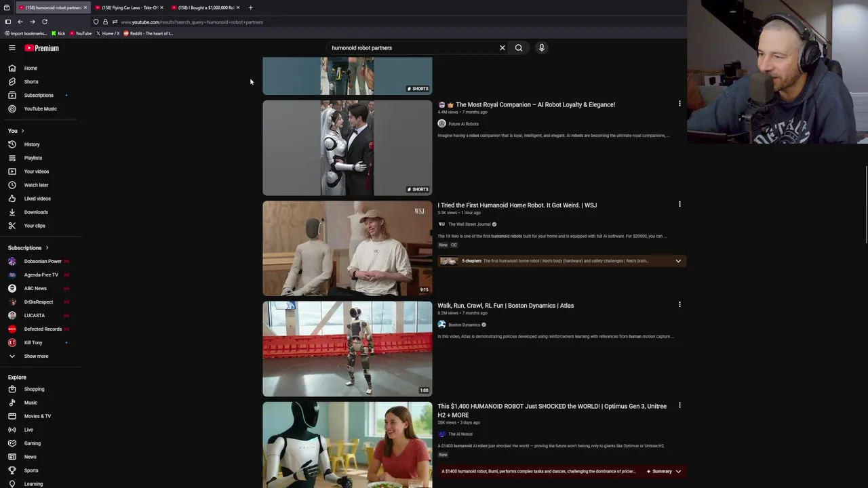Click the page vertical scrollbar

click(x=865, y=203)
